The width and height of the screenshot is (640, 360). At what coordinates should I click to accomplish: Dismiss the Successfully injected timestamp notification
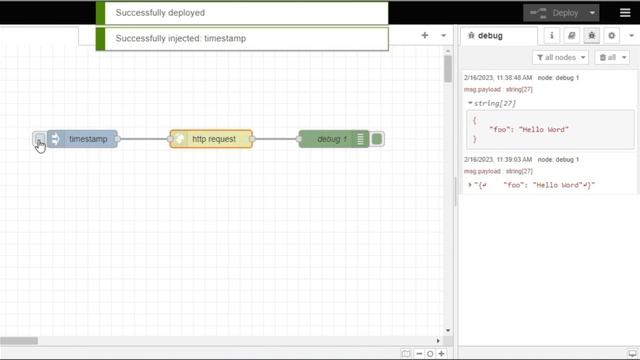[242, 38]
